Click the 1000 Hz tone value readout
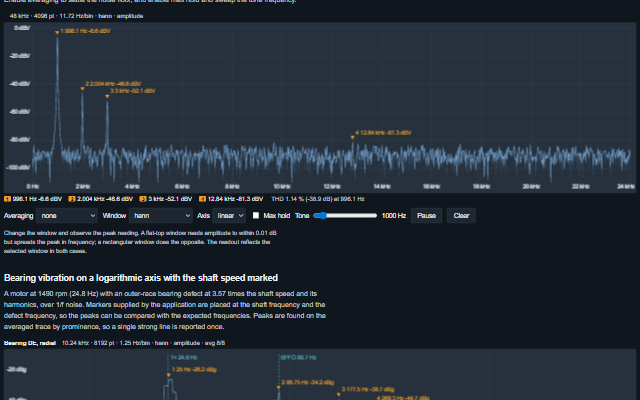The height and width of the screenshot is (400, 640). point(394,216)
